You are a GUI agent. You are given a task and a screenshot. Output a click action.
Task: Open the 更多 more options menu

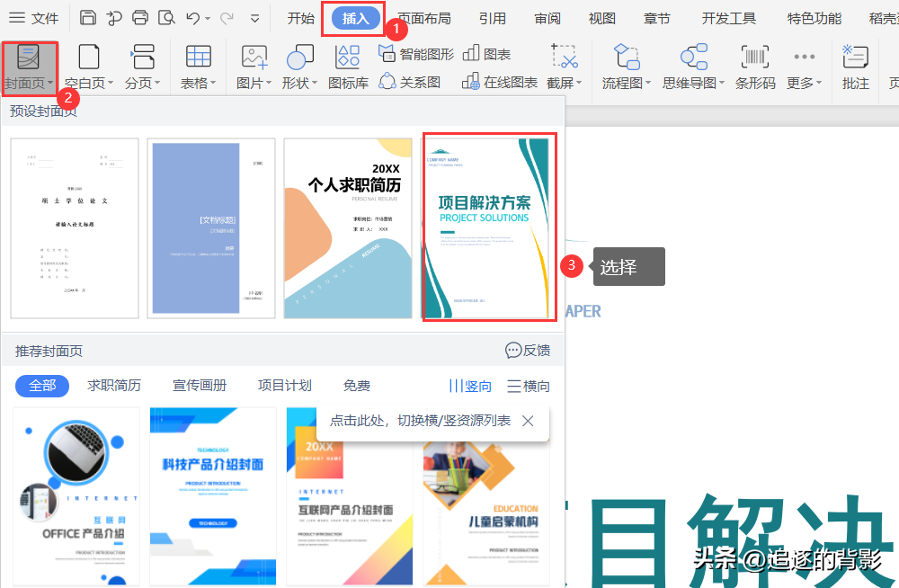coord(805,68)
